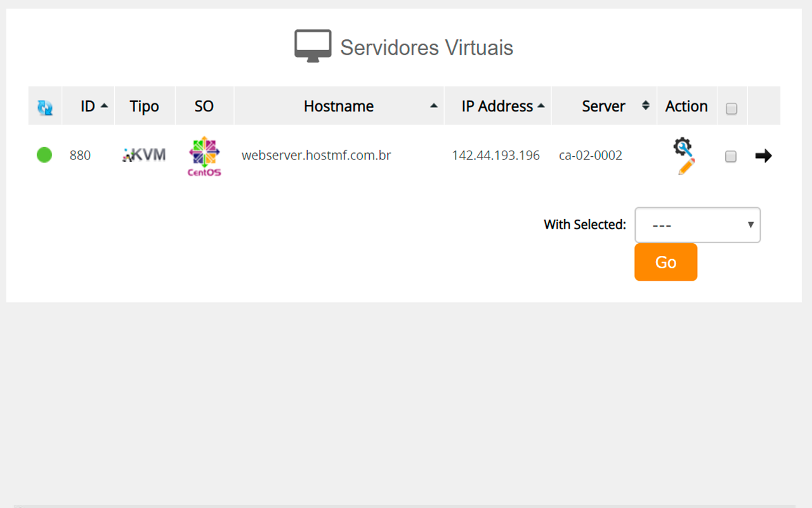Viewport: 812px width, 508px height.
Task: Click IP address 142.44.193.196
Action: coord(495,155)
